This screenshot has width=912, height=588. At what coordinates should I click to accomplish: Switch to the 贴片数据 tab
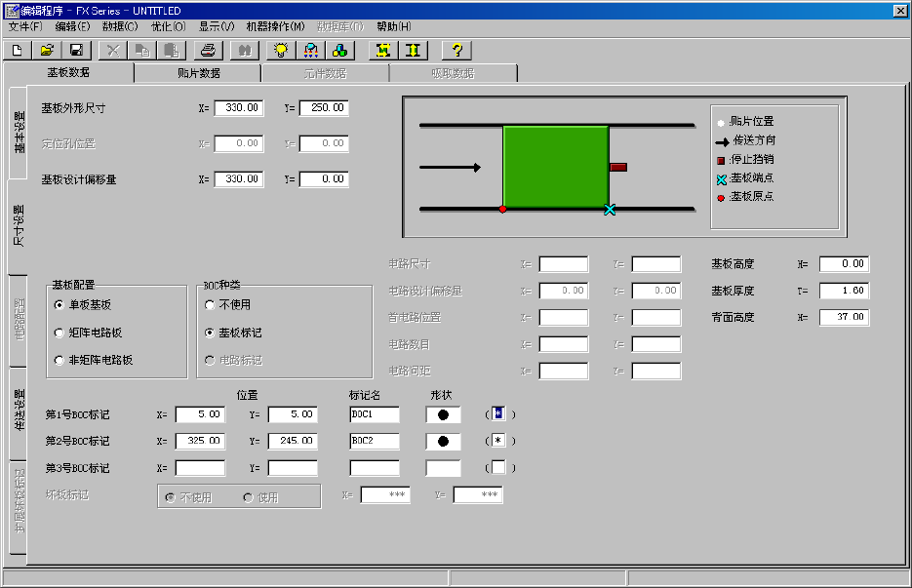click(x=199, y=73)
